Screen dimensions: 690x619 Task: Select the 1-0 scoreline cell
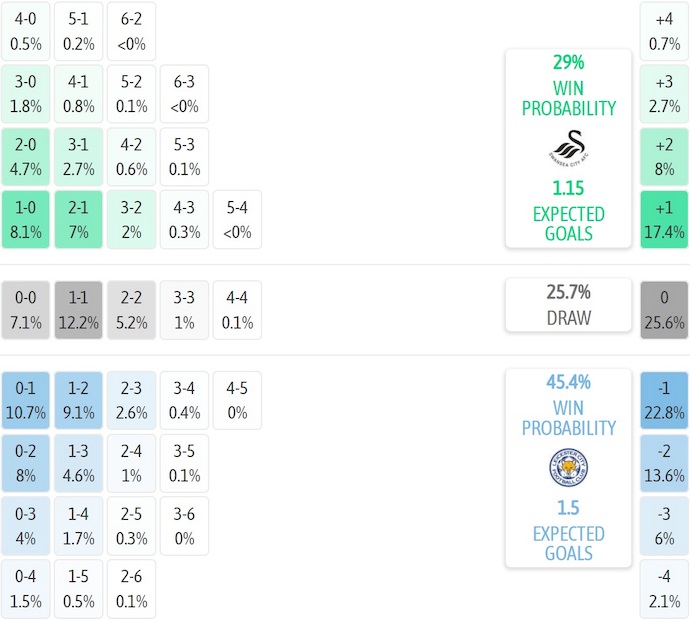[x=26, y=221]
